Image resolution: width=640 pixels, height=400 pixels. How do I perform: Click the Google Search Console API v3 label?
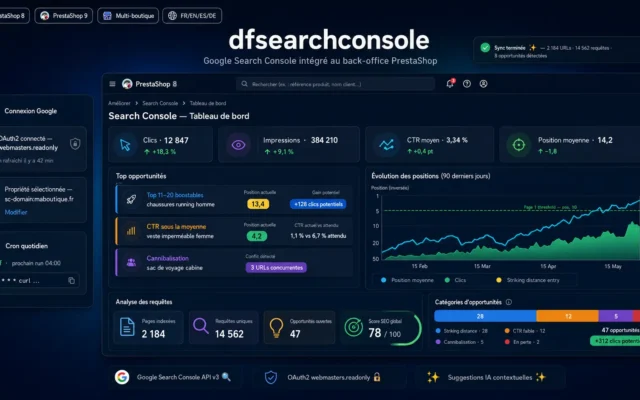point(178,378)
